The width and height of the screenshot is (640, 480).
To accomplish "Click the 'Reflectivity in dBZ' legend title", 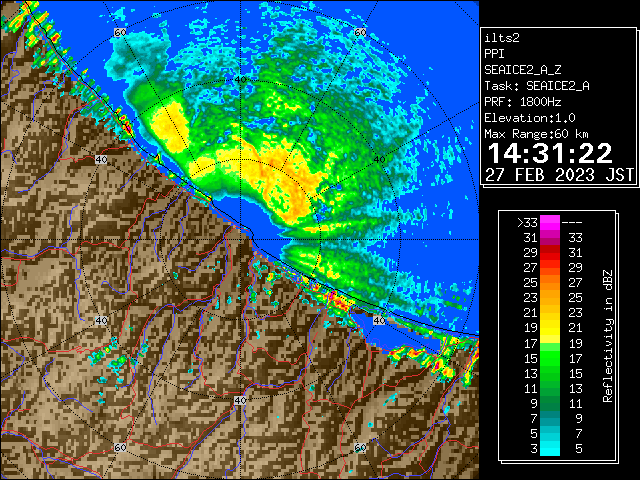I will [607, 336].
